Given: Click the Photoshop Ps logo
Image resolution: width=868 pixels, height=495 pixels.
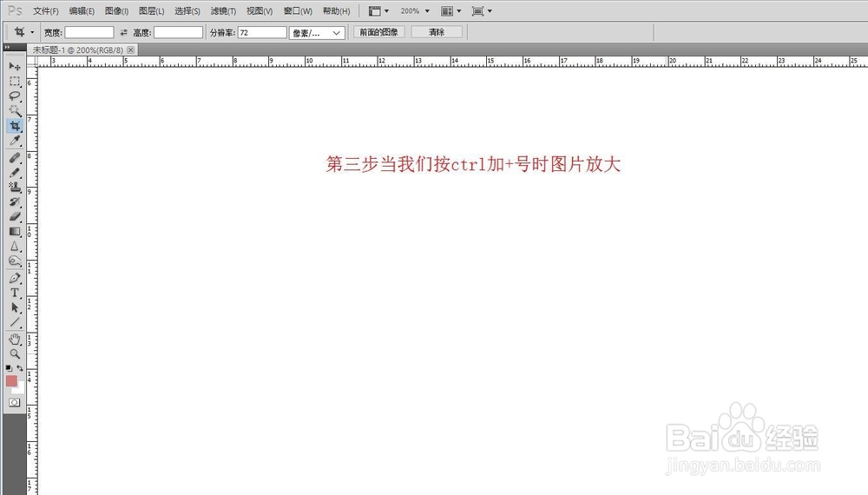Looking at the screenshot, I should click(x=15, y=10).
